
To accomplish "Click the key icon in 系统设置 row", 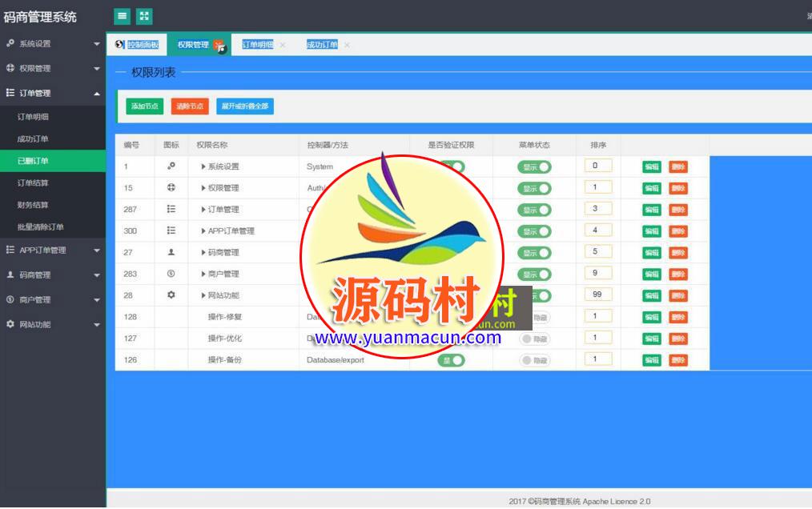I will [x=171, y=166].
